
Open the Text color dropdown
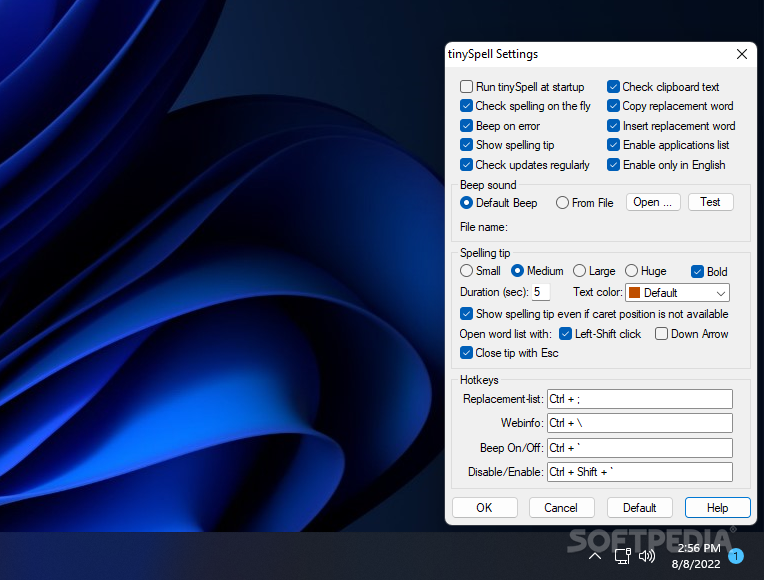click(x=677, y=292)
